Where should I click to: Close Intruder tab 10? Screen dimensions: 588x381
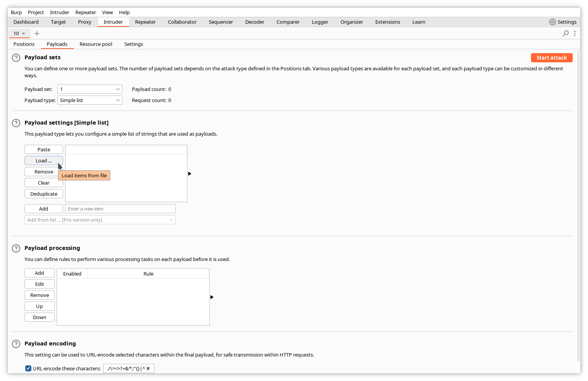point(23,34)
